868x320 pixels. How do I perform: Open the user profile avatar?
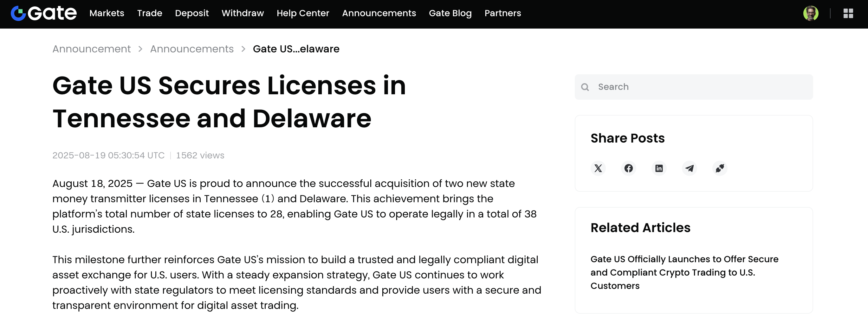tap(811, 14)
